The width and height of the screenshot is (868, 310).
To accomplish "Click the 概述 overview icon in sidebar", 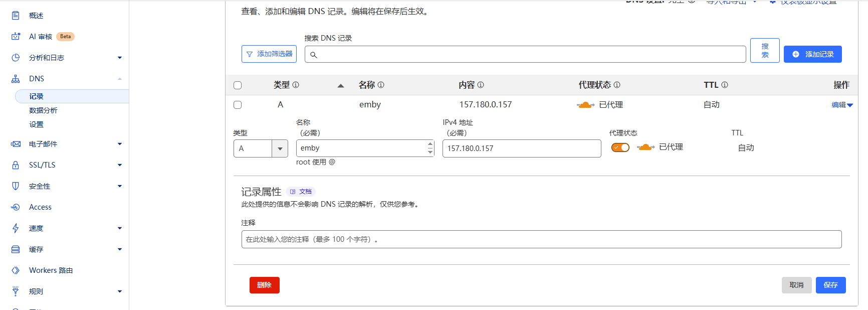I will 16,16.
